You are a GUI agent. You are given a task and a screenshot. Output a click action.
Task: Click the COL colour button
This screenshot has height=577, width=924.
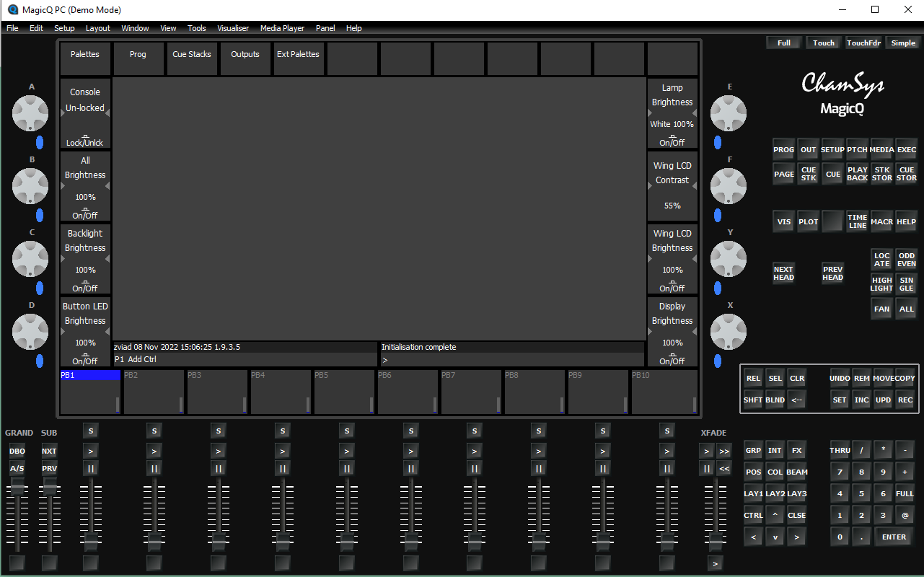click(775, 472)
